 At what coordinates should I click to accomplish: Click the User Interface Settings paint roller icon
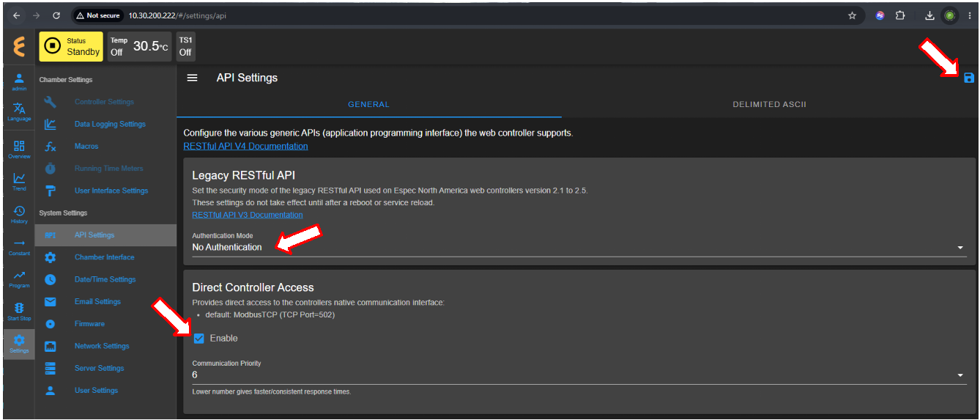point(50,191)
